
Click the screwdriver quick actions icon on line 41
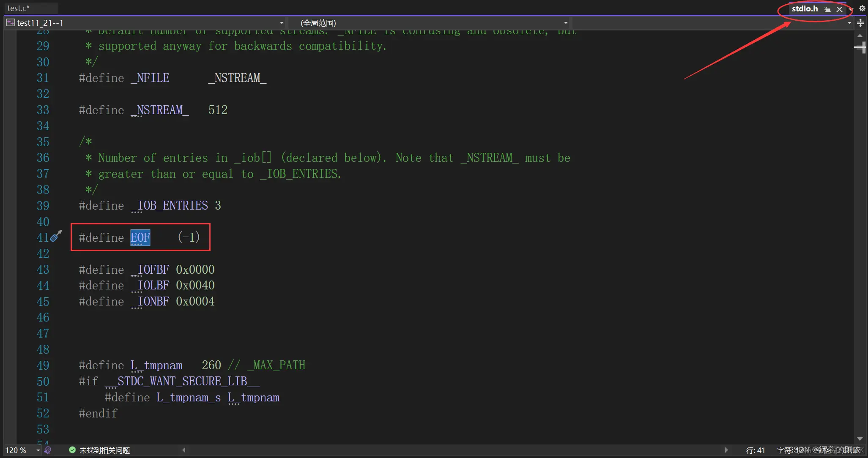[x=56, y=236]
